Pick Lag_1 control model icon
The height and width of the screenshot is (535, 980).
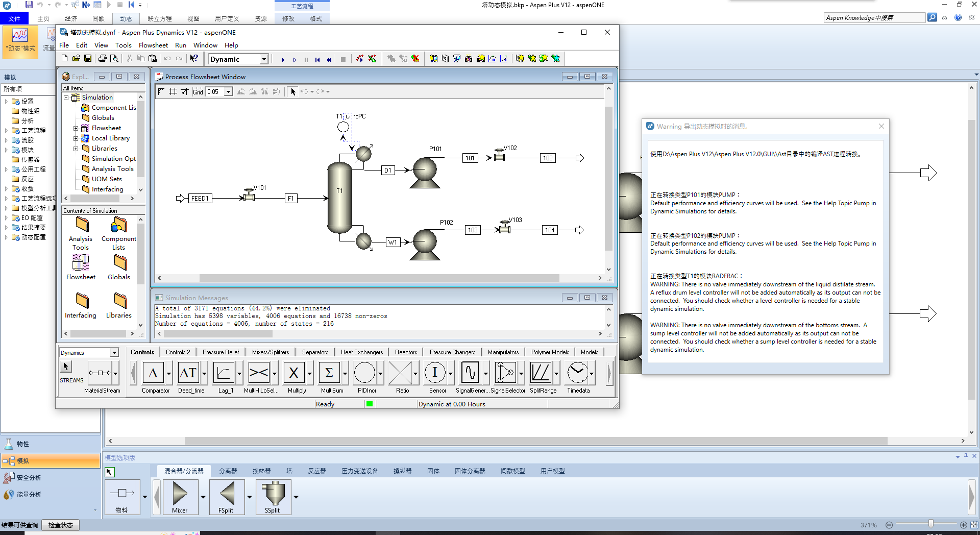click(x=224, y=373)
